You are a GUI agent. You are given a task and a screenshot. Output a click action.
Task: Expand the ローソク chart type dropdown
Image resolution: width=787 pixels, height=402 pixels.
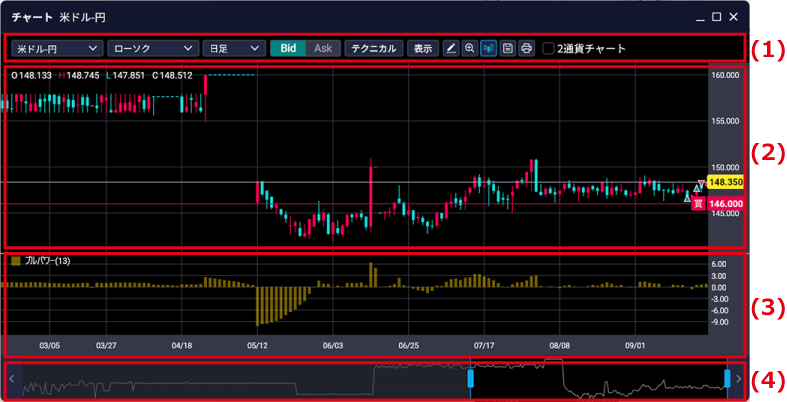click(x=152, y=48)
